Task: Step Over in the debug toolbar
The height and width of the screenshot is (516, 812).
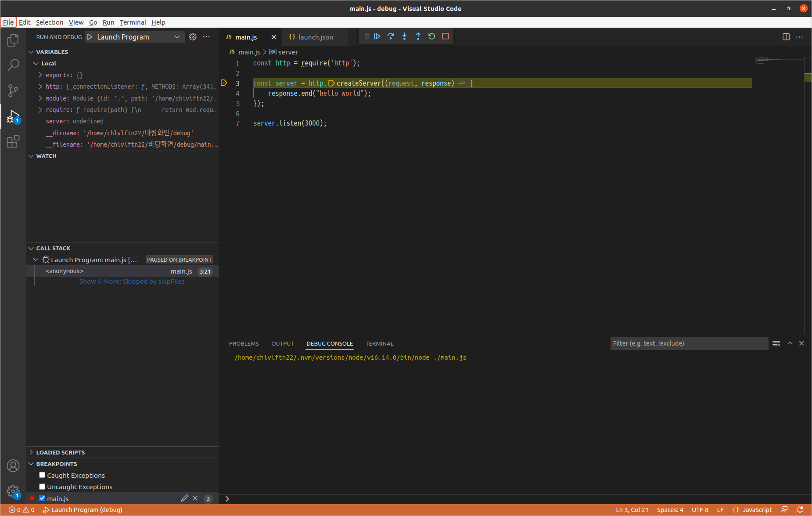Action: click(391, 36)
